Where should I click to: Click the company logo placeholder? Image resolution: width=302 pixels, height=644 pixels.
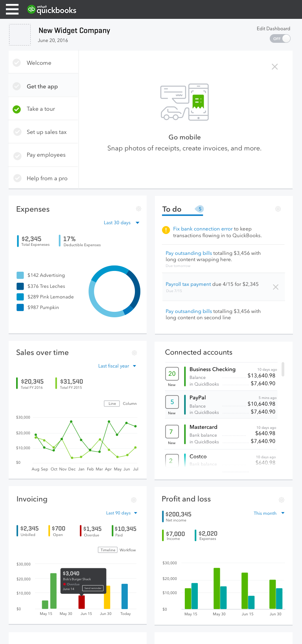tap(20, 35)
